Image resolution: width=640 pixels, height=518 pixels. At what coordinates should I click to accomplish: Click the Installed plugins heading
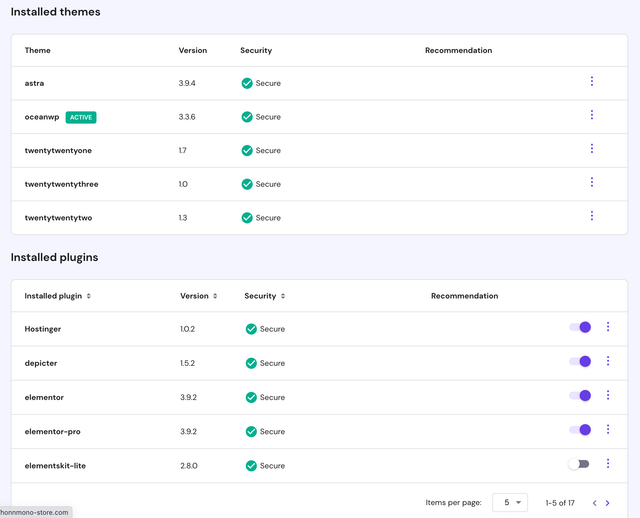pos(54,257)
